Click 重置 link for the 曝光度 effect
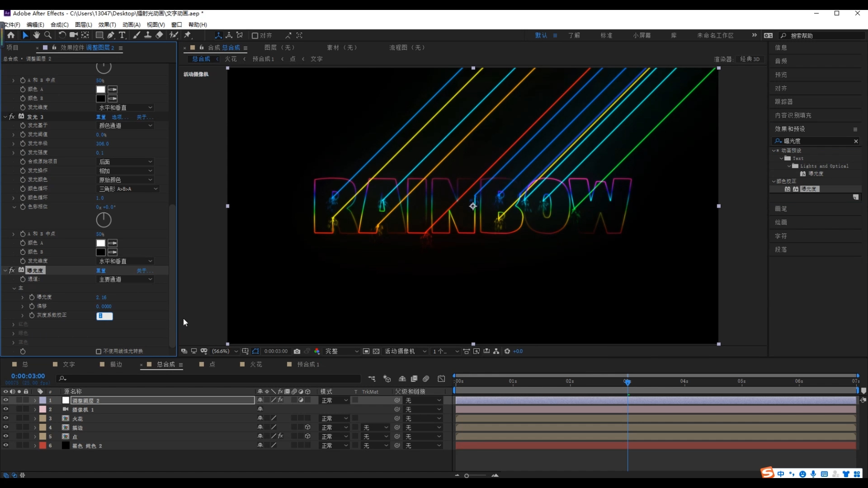Image resolution: width=868 pixels, height=488 pixels. click(101, 271)
